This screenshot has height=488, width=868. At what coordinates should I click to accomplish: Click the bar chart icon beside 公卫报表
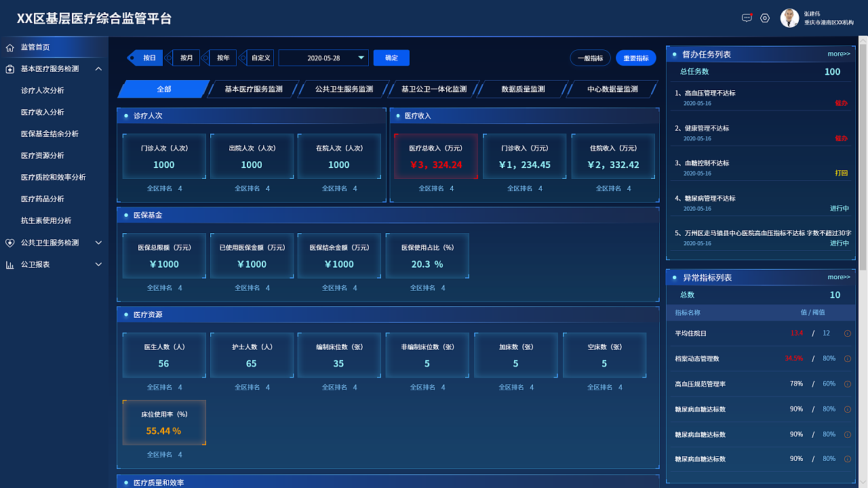[9, 264]
